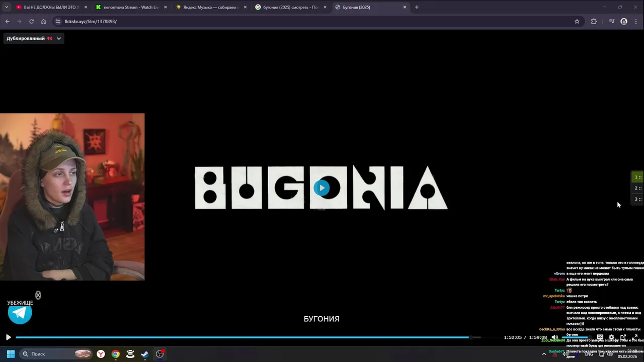The height and width of the screenshot is (362, 644).
Task: Enter fullscreen mode in the player
Action: (634, 337)
